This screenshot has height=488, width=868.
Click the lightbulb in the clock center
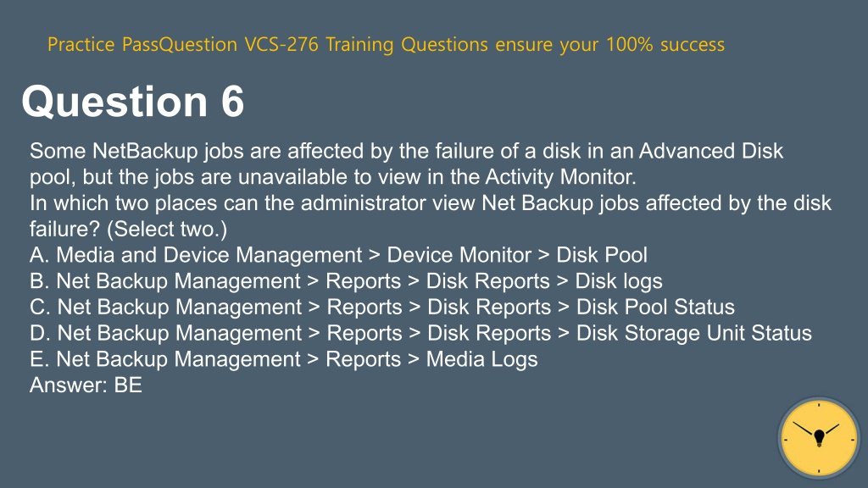(x=820, y=437)
